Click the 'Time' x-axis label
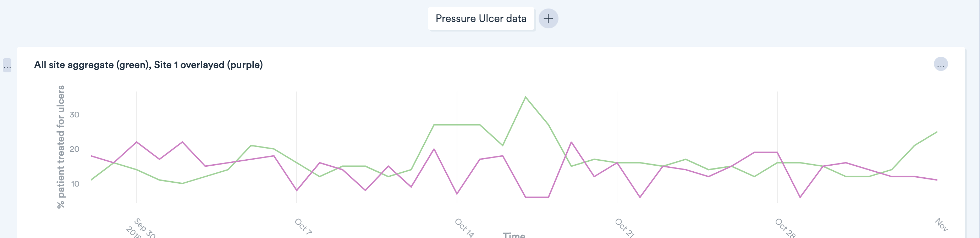The width and height of the screenshot is (980, 238). 513,234
